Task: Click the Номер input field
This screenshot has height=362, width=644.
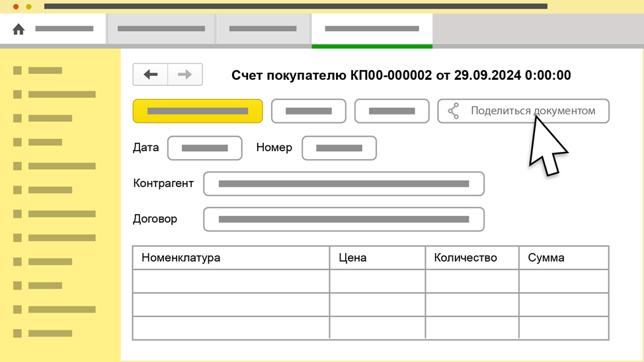Action: coord(339,148)
